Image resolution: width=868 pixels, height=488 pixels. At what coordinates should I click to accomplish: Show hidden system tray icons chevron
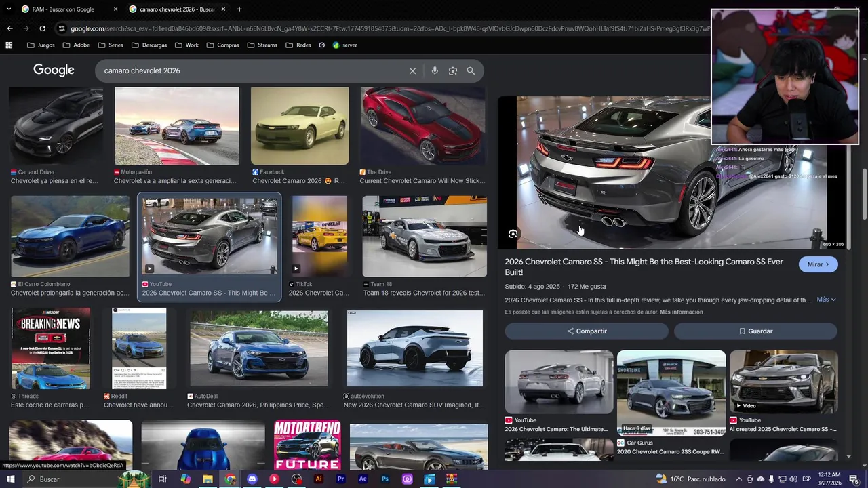[x=739, y=479]
